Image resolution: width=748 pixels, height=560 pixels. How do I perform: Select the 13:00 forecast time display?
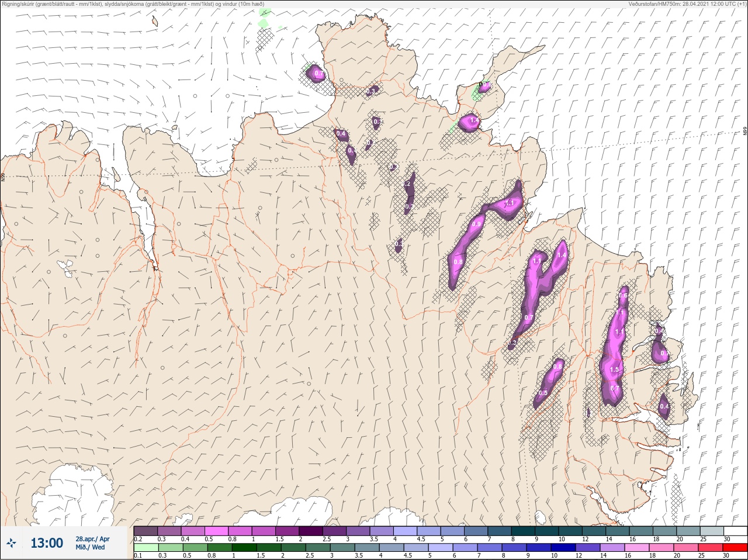tap(47, 543)
